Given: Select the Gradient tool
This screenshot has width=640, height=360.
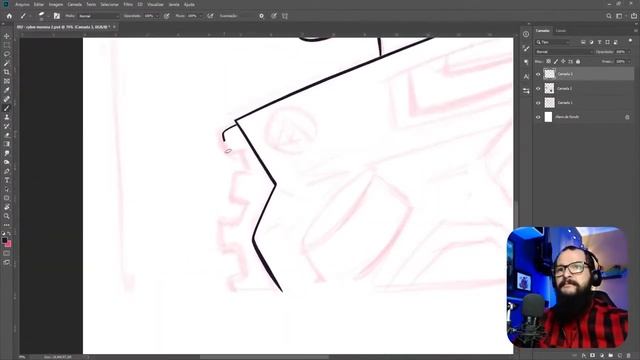Looking at the screenshot, I should 7,144.
